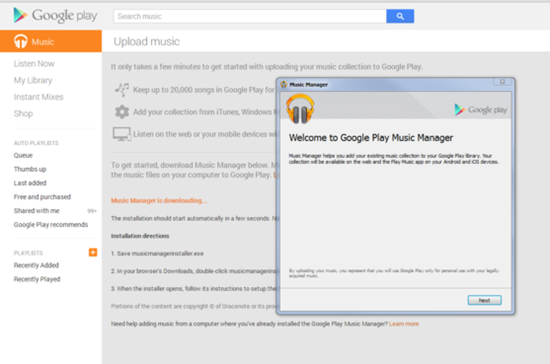Viewport: 550px width, 364px height.
Task: Open Instant Mixes in the sidebar
Action: (x=39, y=97)
